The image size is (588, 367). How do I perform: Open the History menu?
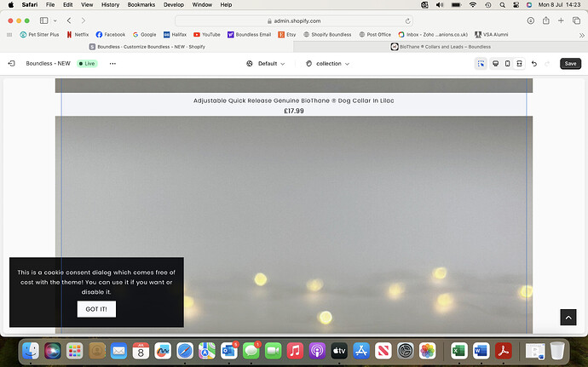pyautogui.click(x=110, y=5)
